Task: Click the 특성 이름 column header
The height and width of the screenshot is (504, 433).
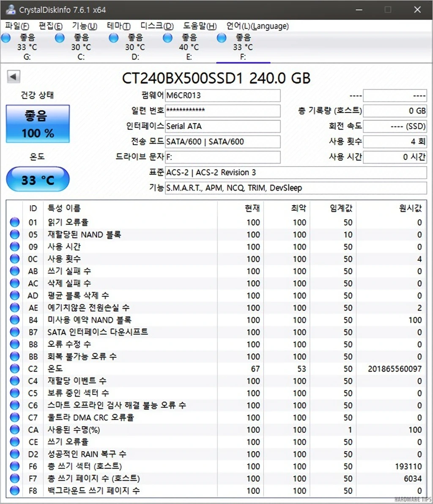Action: [x=64, y=208]
